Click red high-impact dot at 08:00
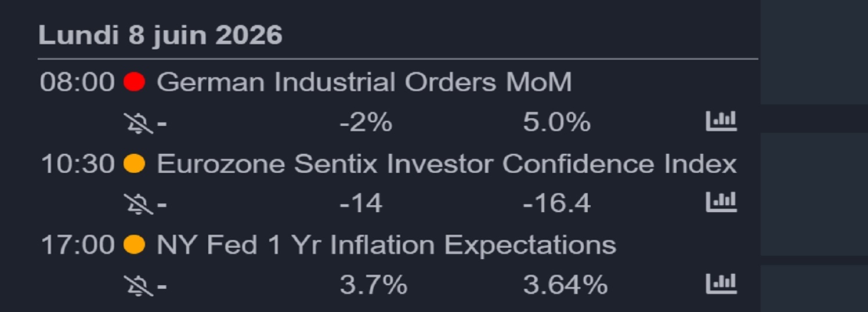868x312 pixels. tap(134, 82)
